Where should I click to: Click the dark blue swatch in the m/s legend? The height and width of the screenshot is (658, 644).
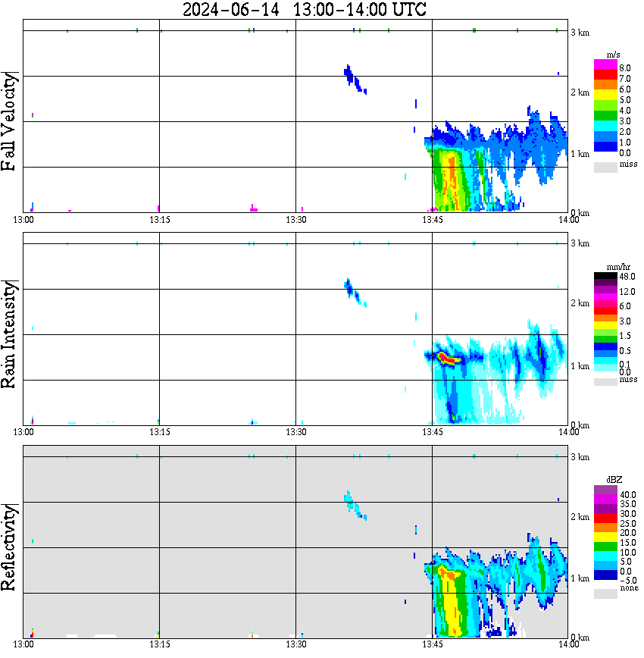(605, 146)
